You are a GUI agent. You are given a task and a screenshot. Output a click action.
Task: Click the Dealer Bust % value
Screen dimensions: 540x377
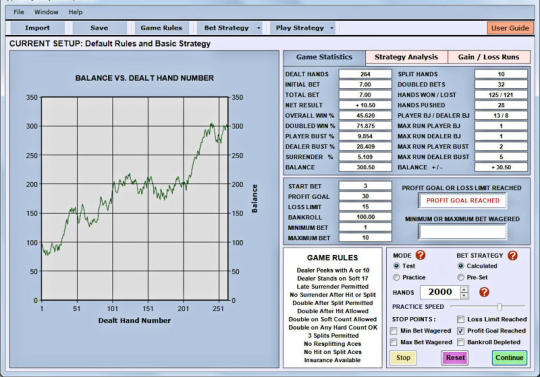tap(365, 146)
